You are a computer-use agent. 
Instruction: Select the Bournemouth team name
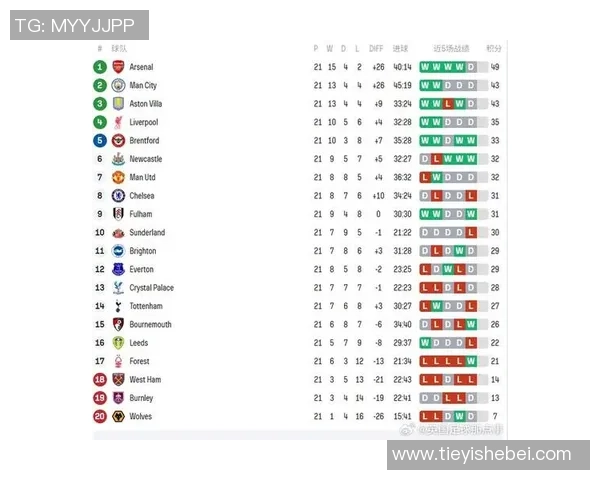tap(150, 325)
